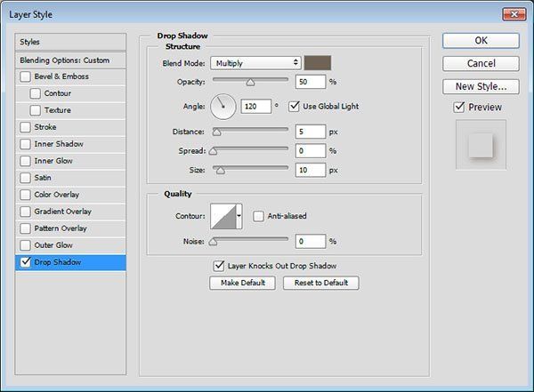The image size is (534, 392).
Task: Open the drop shadow color swatch
Action: click(x=318, y=63)
